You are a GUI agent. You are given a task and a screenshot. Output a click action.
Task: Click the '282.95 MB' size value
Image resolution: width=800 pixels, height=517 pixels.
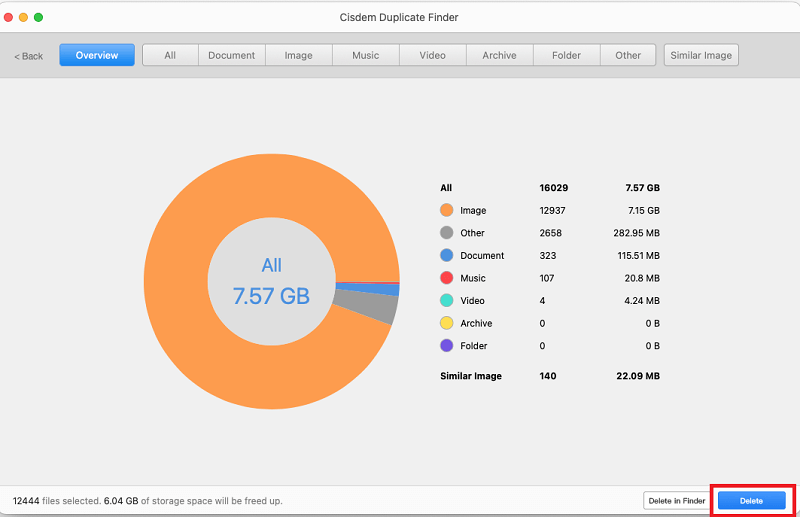pos(636,233)
